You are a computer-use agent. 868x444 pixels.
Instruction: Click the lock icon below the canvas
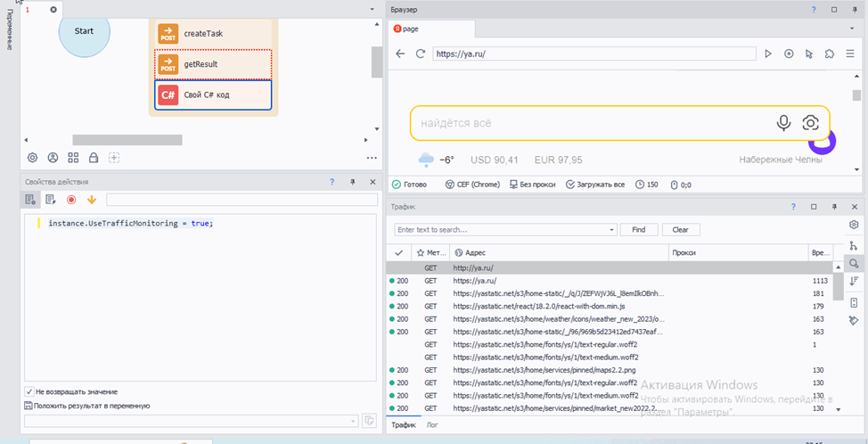coord(94,158)
